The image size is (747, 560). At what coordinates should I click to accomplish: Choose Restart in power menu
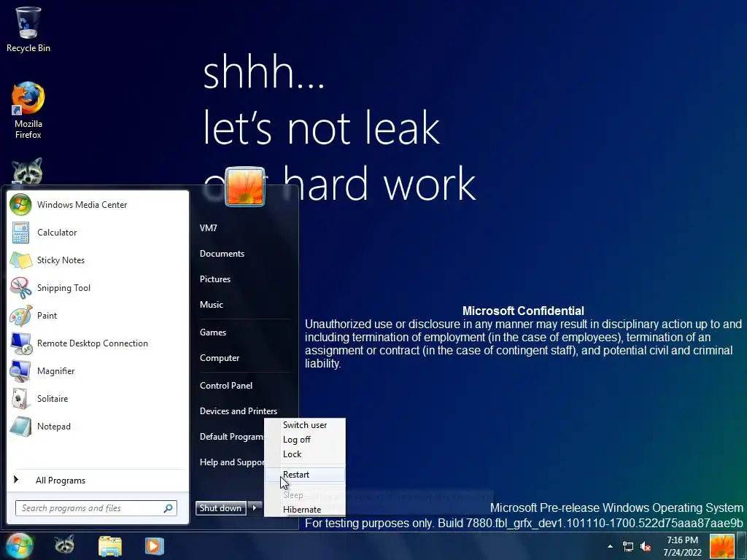click(x=305, y=475)
